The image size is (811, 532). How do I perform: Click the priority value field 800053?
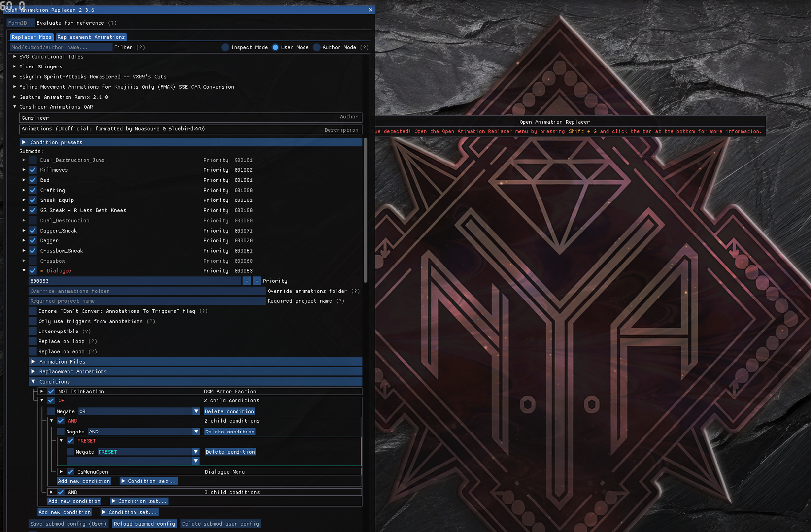[135, 281]
